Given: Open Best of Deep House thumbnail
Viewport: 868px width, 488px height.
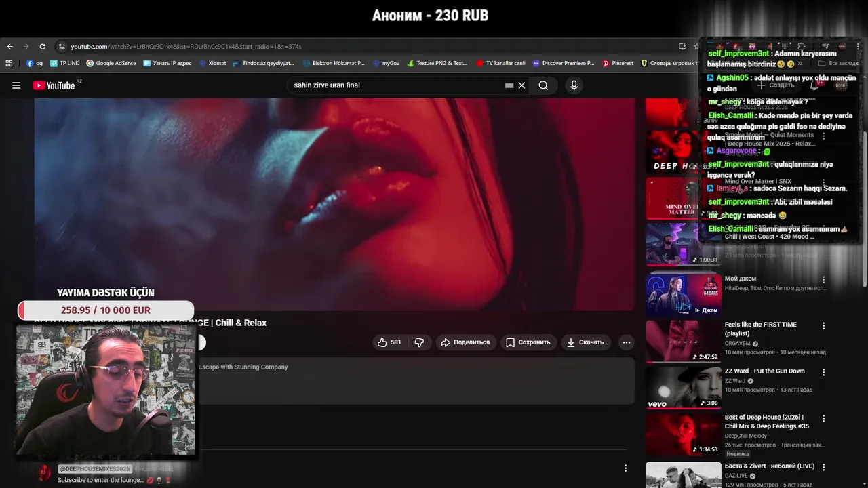Looking at the screenshot, I should (x=683, y=434).
